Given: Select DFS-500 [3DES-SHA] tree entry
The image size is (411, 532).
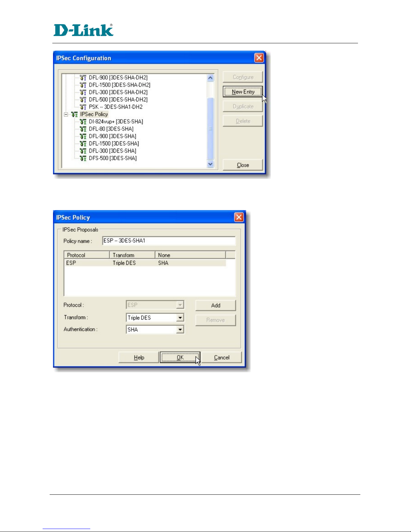Looking at the screenshot, I should coord(113,158).
